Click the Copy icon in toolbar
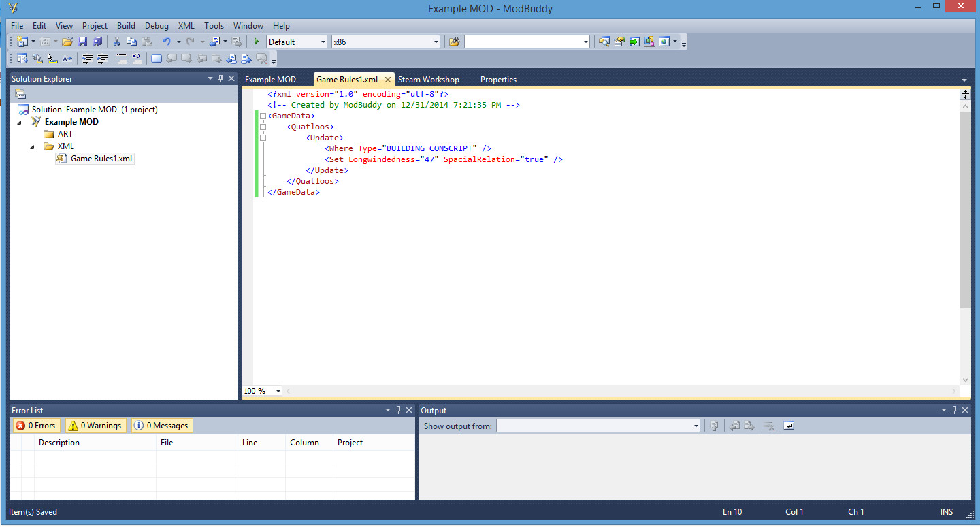 click(131, 42)
